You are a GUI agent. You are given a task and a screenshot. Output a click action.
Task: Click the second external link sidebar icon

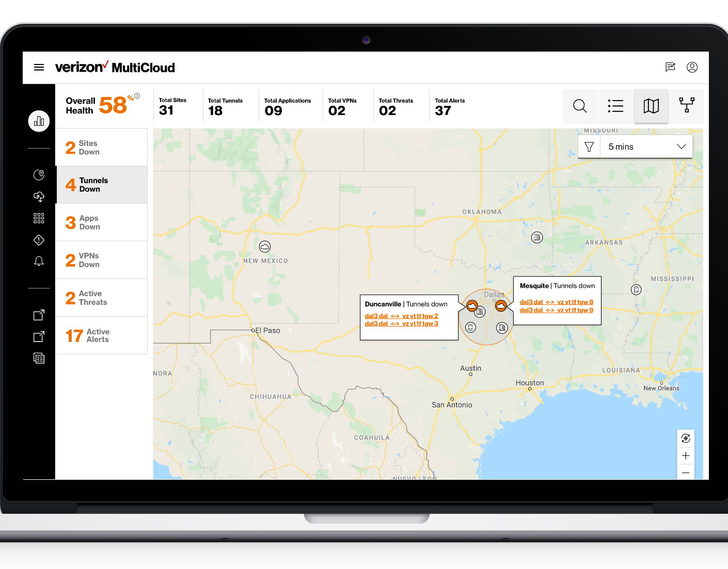(39, 336)
